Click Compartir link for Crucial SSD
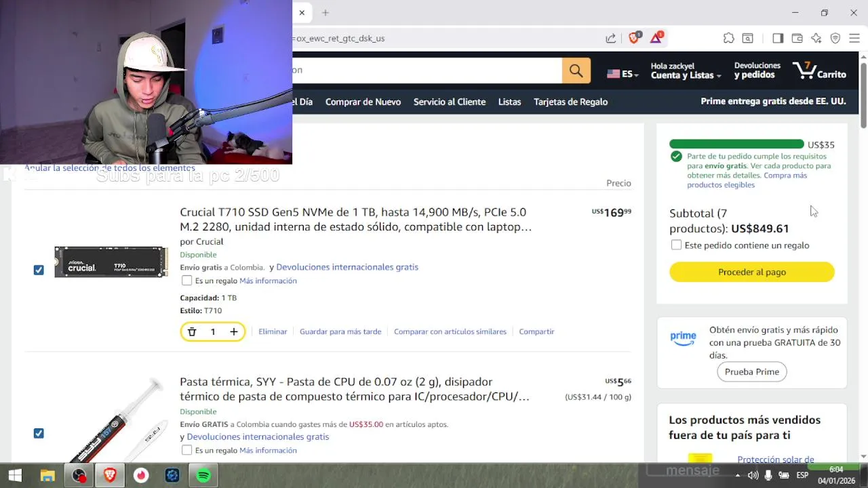This screenshot has width=868, height=488. (536, 331)
